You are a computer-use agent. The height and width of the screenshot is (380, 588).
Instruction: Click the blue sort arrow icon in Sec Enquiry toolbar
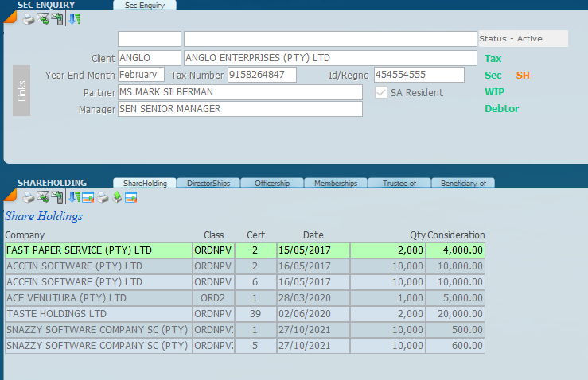[x=74, y=19]
